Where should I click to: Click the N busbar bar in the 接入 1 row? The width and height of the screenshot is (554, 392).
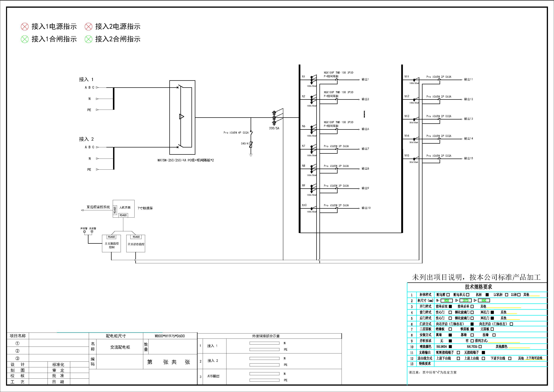pyautogui.click(x=265, y=343)
